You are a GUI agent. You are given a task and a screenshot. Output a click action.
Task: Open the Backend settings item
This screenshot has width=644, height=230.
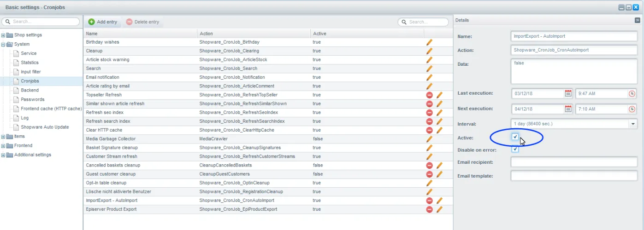tap(30, 90)
